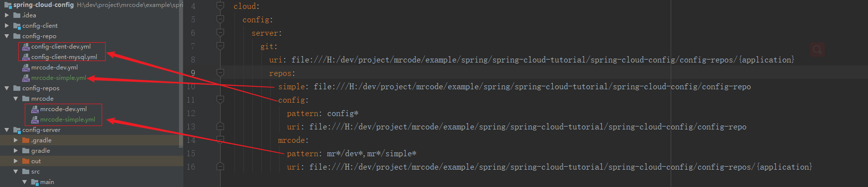The image size is (868, 187).
Task: Collapse the config-server folder arrow
Action: tap(7, 130)
